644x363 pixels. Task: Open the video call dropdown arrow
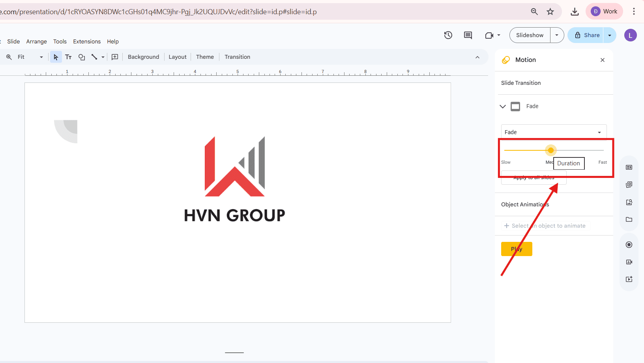499,35
